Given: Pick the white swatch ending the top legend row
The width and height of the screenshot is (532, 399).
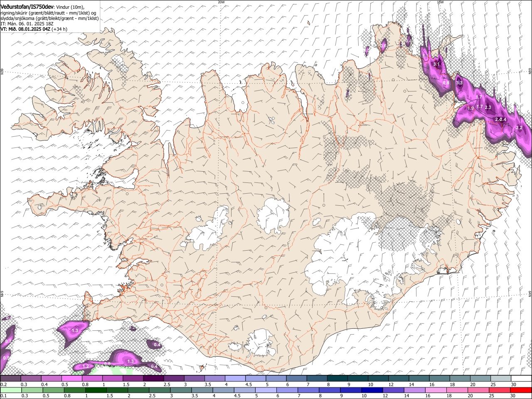Looking at the screenshot, I should pyautogui.click(x=521, y=379).
